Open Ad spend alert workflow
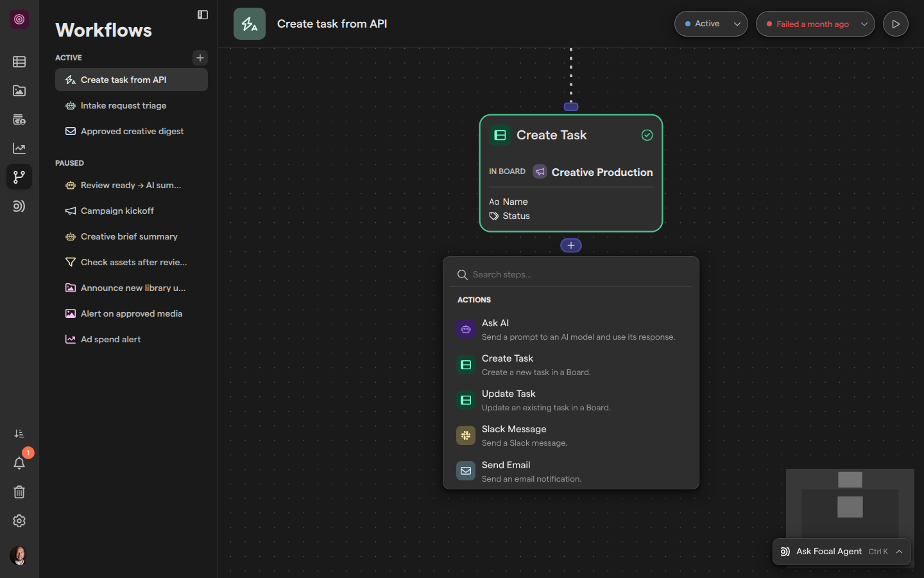Viewport: 924px width, 578px height. [x=132, y=339]
